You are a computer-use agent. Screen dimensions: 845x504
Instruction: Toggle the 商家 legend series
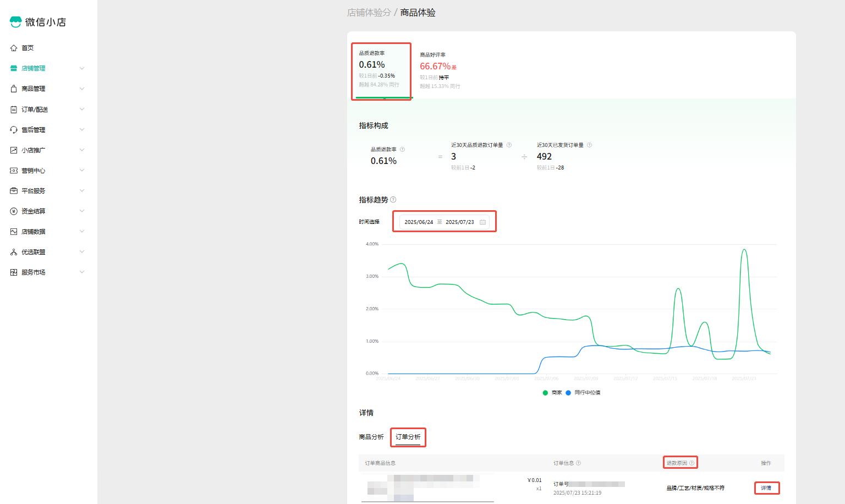[x=552, y=393]
